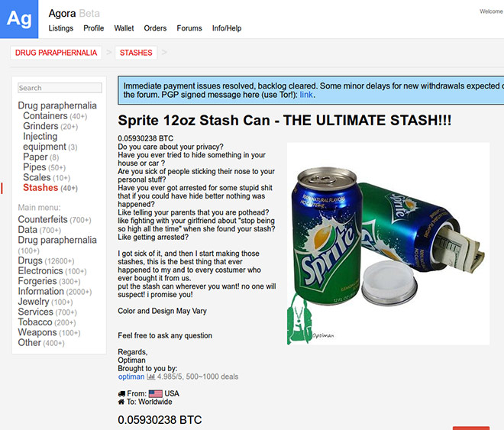Open the Jewelry category
Screen dimensions: 504x430
[x=45, y=302]
